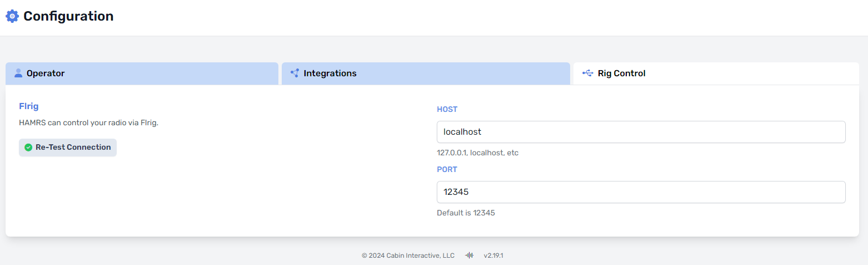Click the Configuration gear icon
Viewport: 868px width, 265px height.
click(x=12, y=17)
